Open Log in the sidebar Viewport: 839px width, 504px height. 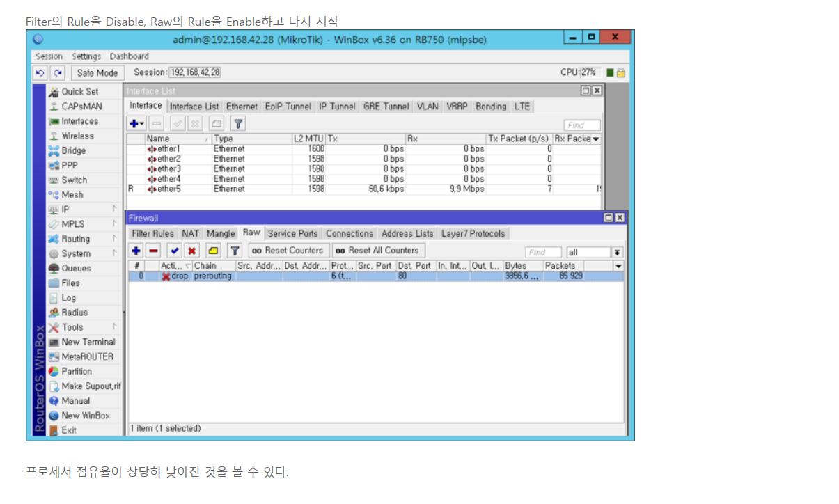coord(69,298)
